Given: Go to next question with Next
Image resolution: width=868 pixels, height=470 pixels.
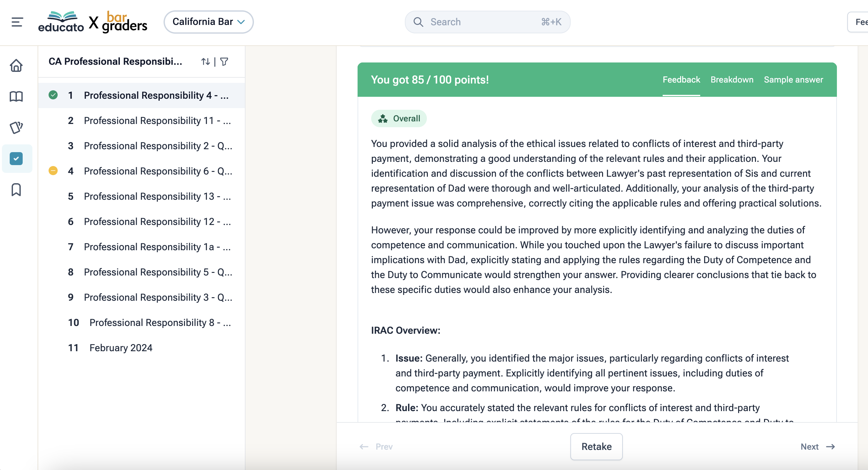Looking at the screenshot, I should [x=817, y=446].
